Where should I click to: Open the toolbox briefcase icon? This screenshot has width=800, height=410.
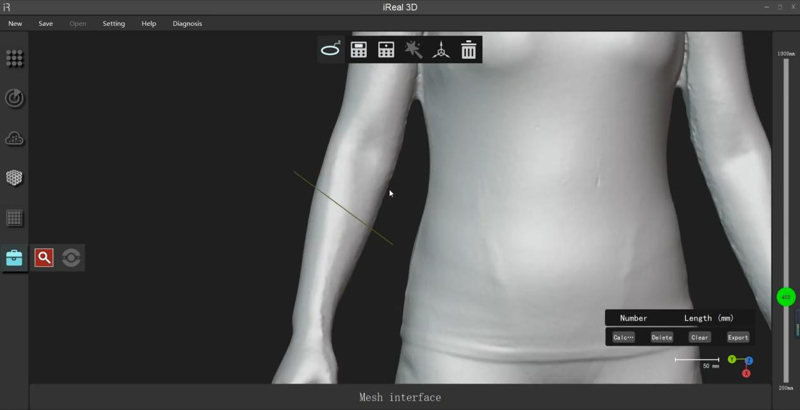pos(15,258)
